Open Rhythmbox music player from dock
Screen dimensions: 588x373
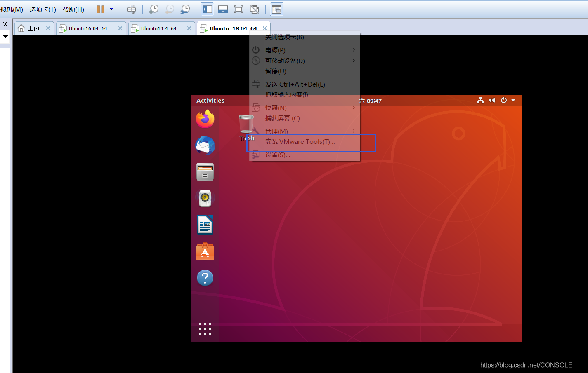point(205,198)
